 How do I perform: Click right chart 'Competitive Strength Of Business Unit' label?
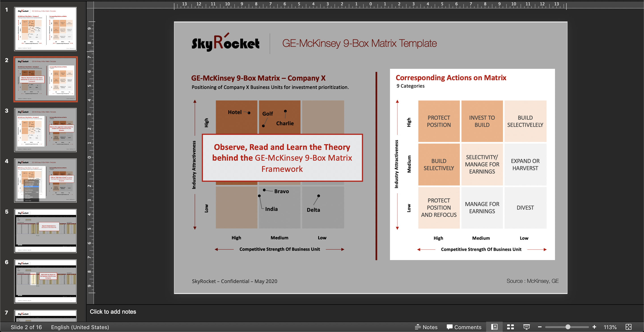[x=481, y=250]
